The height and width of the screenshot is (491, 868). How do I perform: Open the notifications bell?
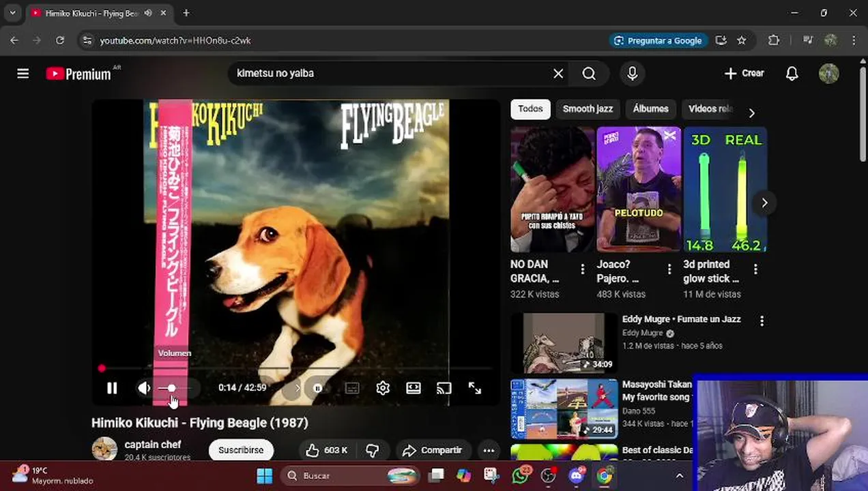pyautogui.click(x=792, y=74)
